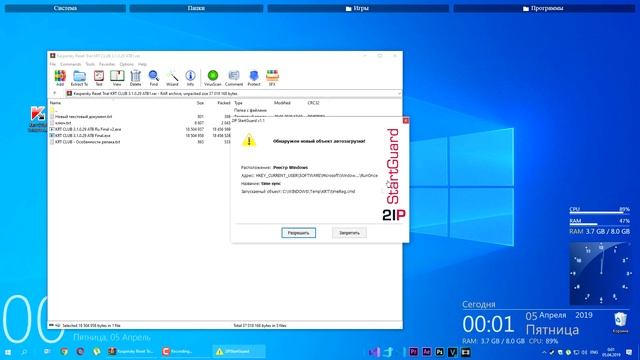Switch to 2IPStartGuard taskbar button
The image size is (640, 360).
tap(239, 351)
